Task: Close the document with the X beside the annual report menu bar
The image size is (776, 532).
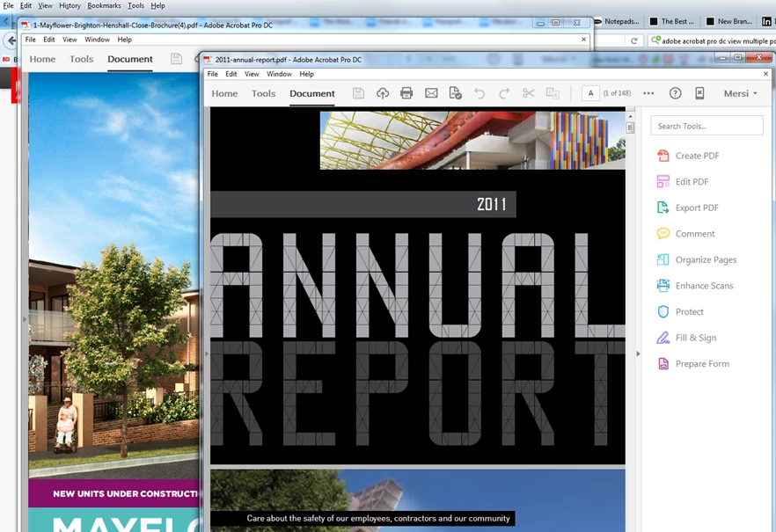Action: 765,74
